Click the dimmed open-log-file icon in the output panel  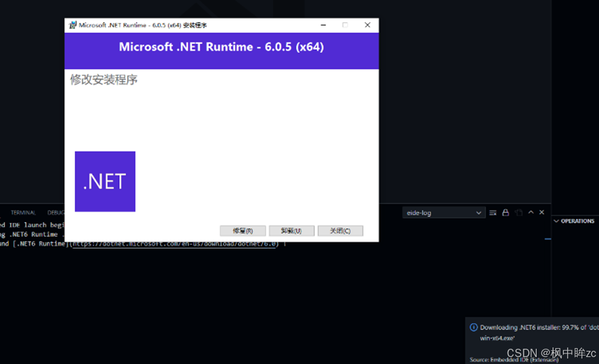tap(519, 212)
